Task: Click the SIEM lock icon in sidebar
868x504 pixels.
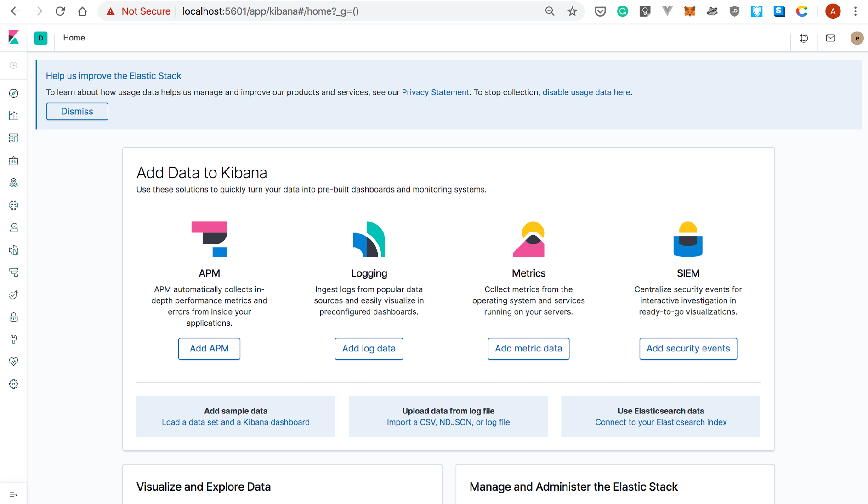Action: click(14, 317)
